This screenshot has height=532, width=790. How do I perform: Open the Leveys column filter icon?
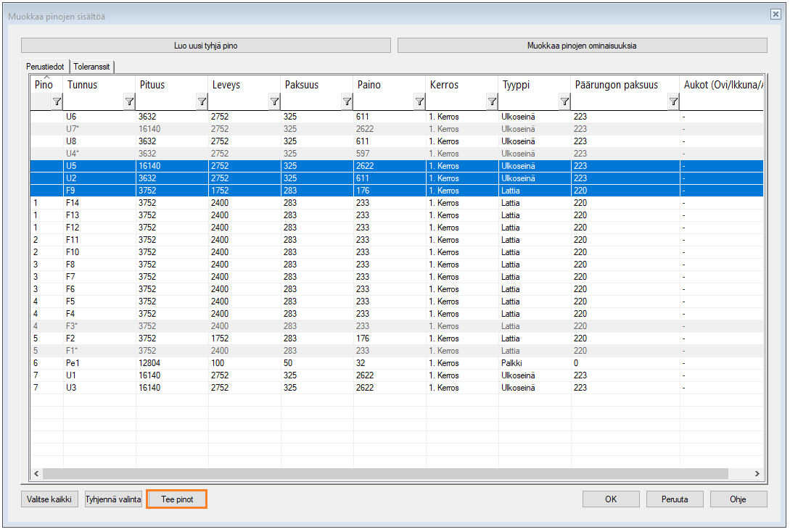click(274, 102)
